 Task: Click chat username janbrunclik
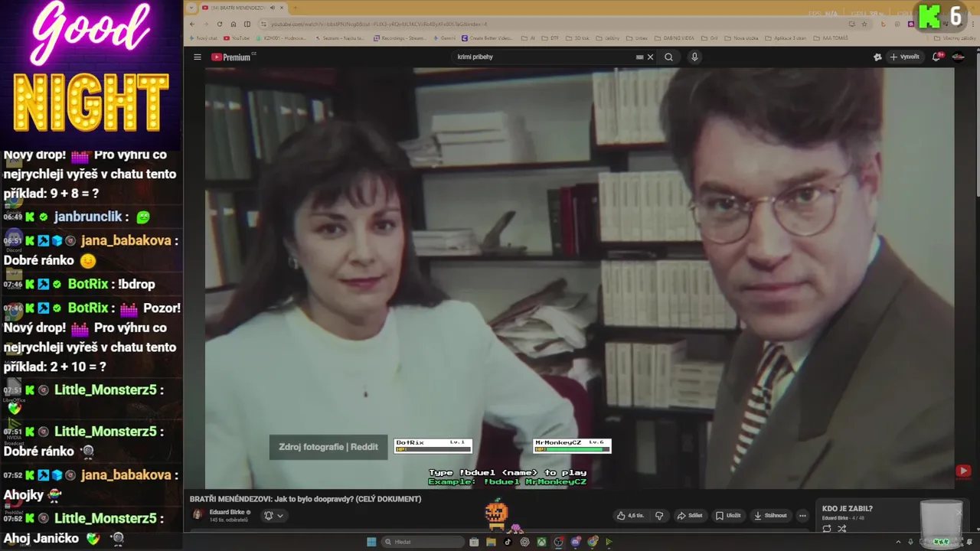coord(89,217)
